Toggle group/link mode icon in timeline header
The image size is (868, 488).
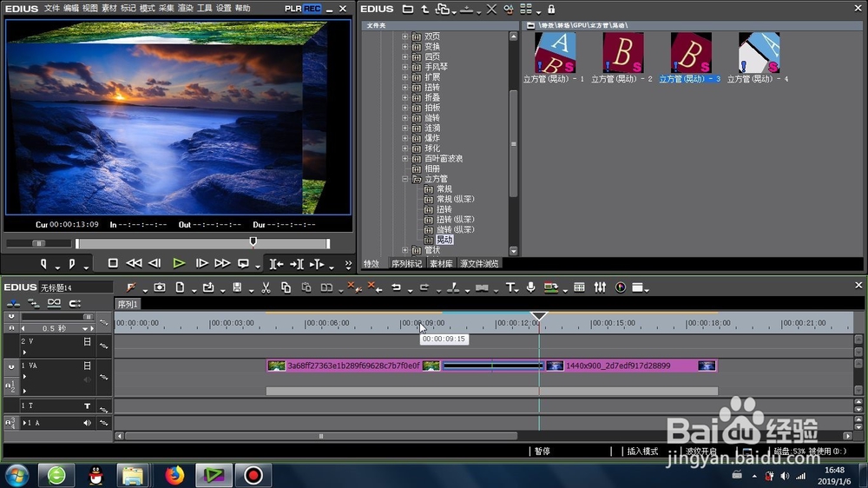tap(54, 303)
